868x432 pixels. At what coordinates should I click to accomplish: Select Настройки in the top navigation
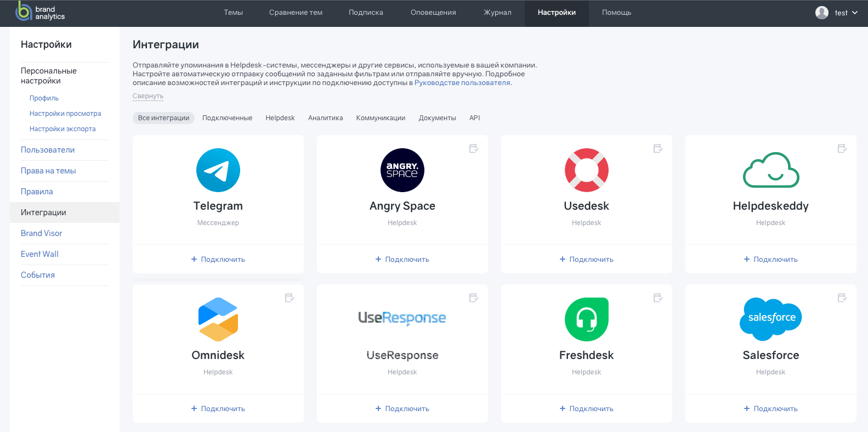tap(557, 13)
